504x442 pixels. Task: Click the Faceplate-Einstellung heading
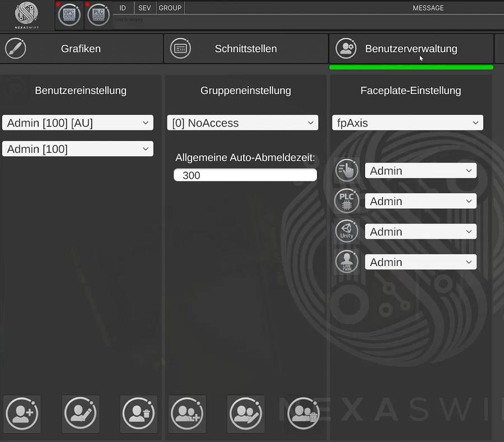click(411, 90)
